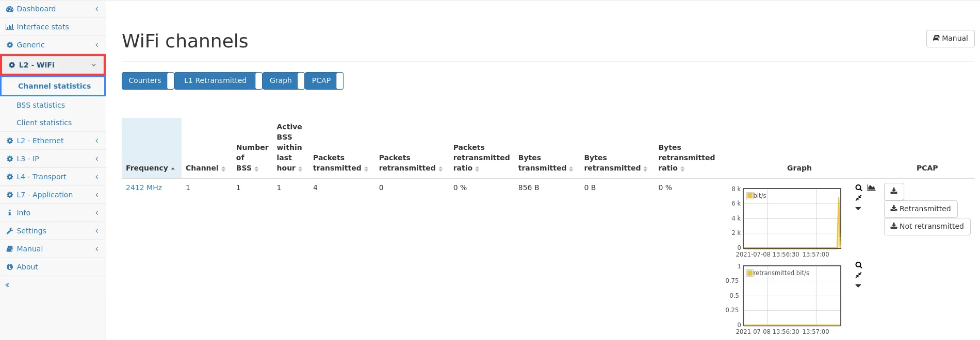
Task: Collapse the sidebar with the double chevron icon
Action: tap(7, 285)
